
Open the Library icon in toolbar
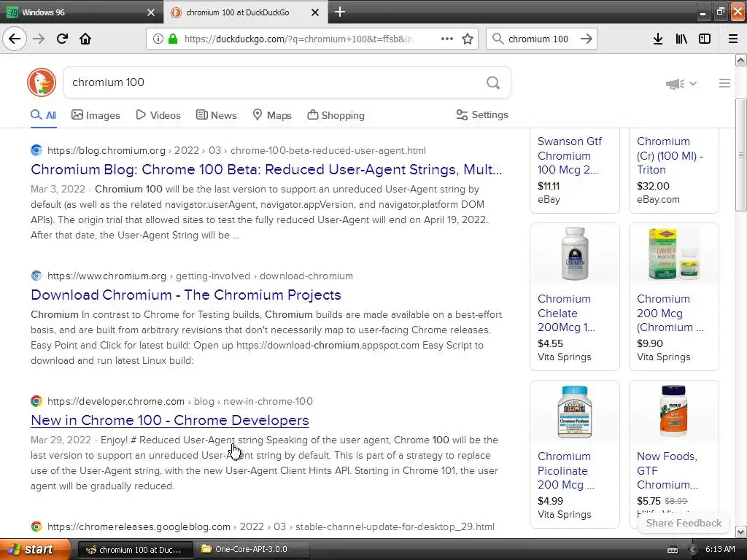coord(681,39)
